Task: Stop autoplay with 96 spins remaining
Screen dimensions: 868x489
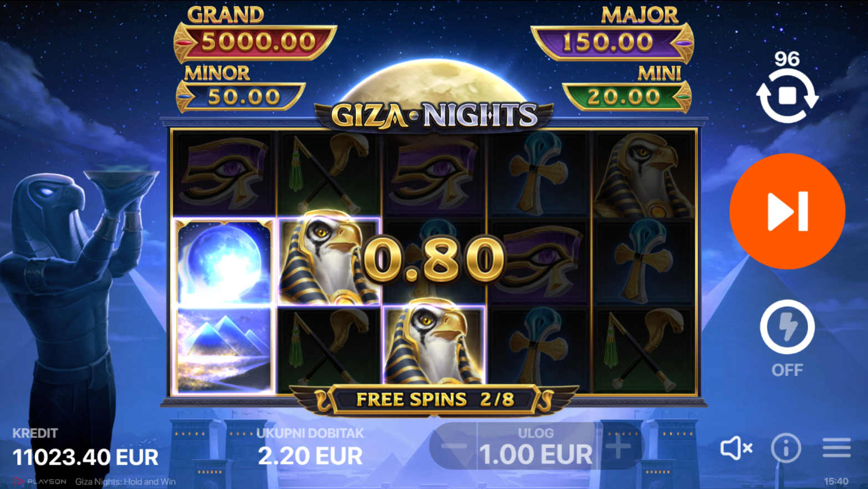Action: tap(787, 95)
